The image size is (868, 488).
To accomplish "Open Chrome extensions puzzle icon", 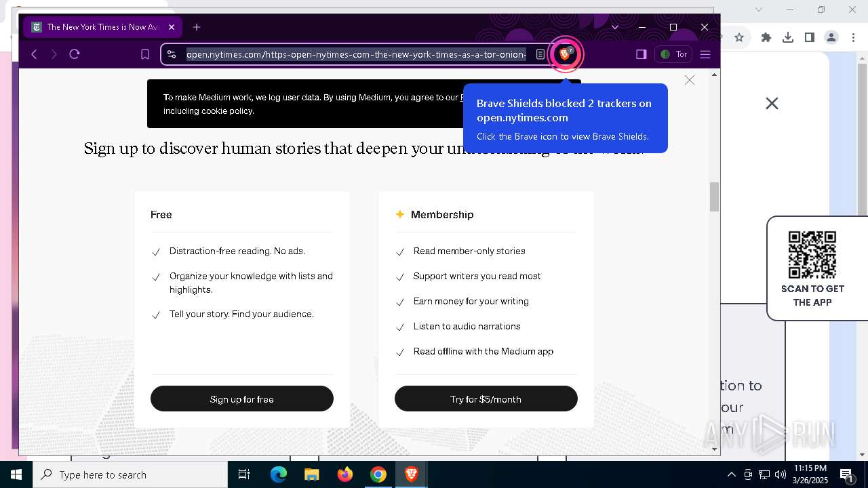I will pos(766,37).
